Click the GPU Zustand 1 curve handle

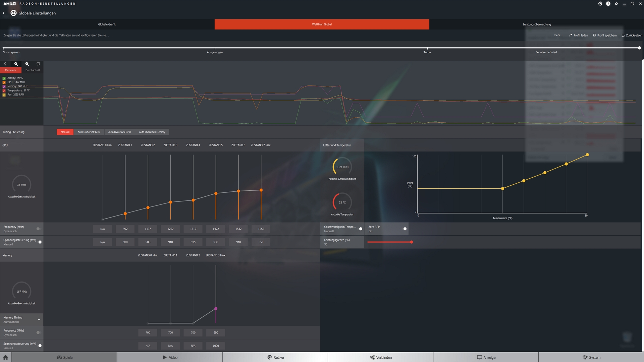coord(125,214)
